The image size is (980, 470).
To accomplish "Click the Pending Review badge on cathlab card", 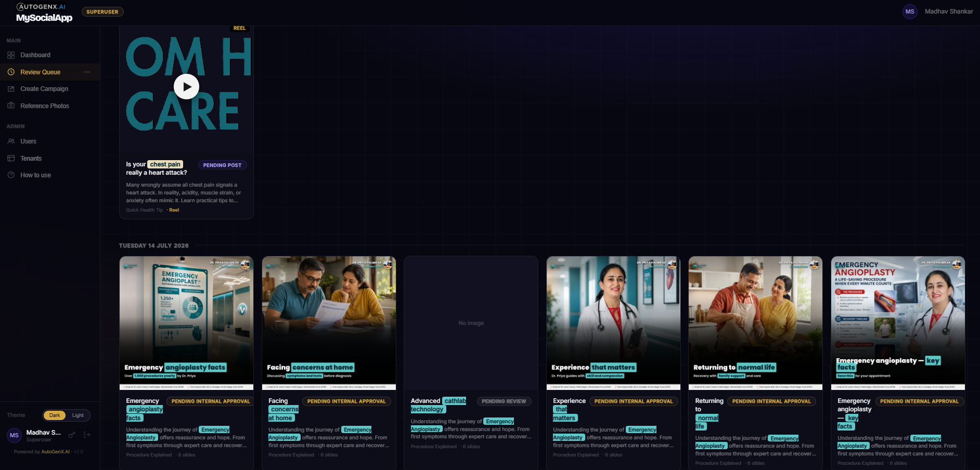I will point(504,401).
